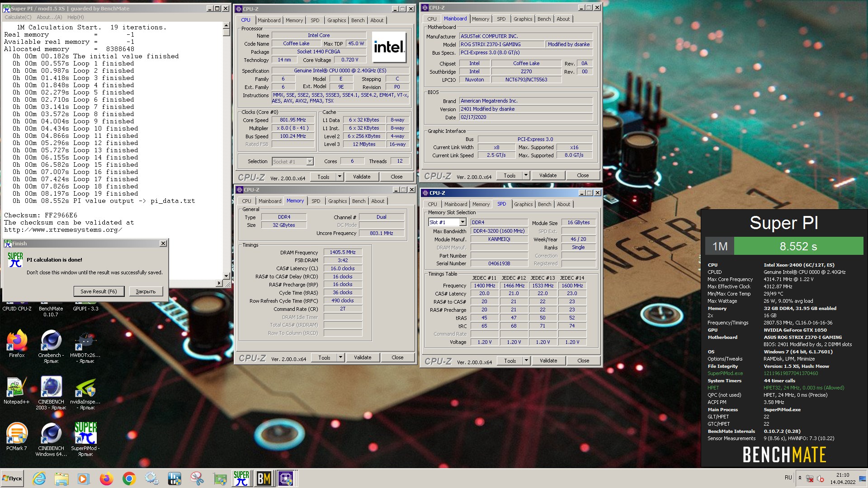Image resolution: width=868 pixels, height=488 pixels.
Task: Click Validate in the CPU tab window
Action: [x=362, y=177]
